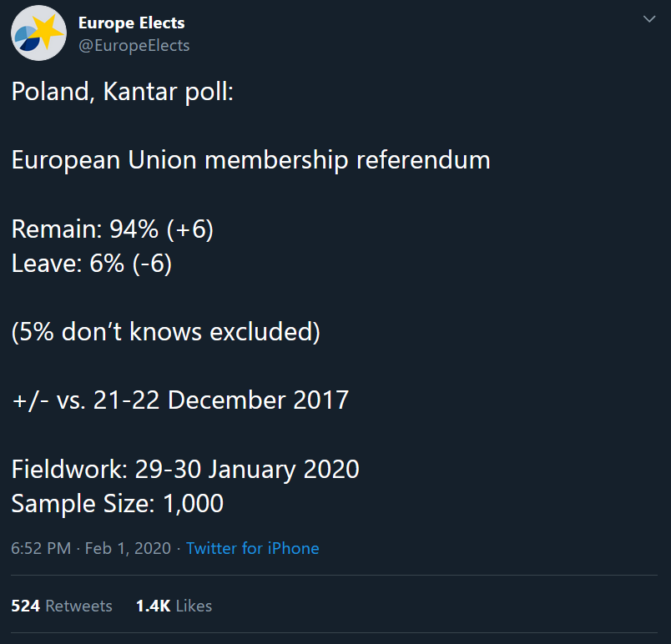Screen dimensions: 671x644
Task: Click the "Poland, Kantar poll:" text line
Action: coord(123,92)
